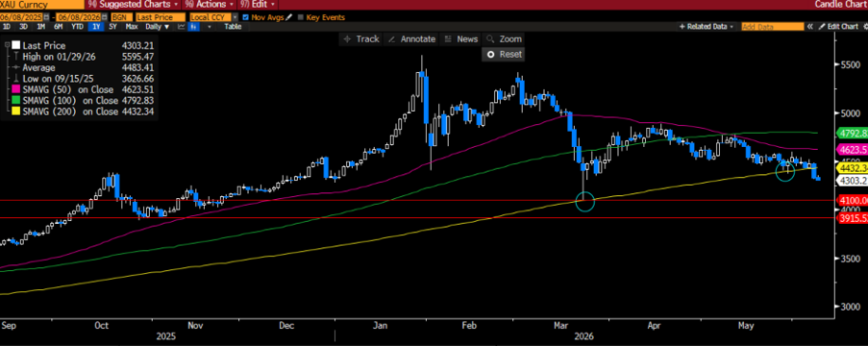Select the 3D time range
868x346 pixels.
(23, 27)
